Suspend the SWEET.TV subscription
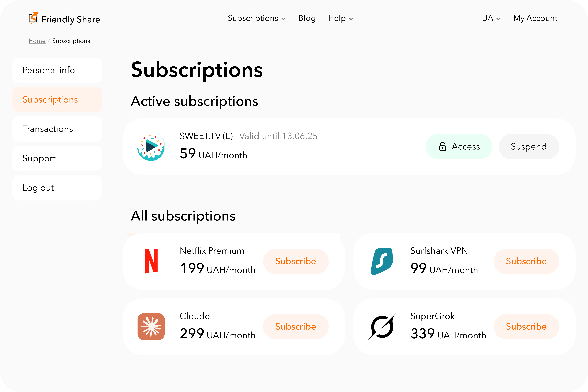Screen dimensions: 588x392 pos(528,146)
